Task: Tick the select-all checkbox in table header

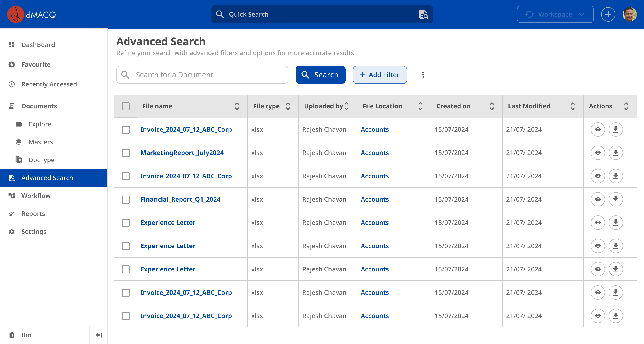Action: 125,106
